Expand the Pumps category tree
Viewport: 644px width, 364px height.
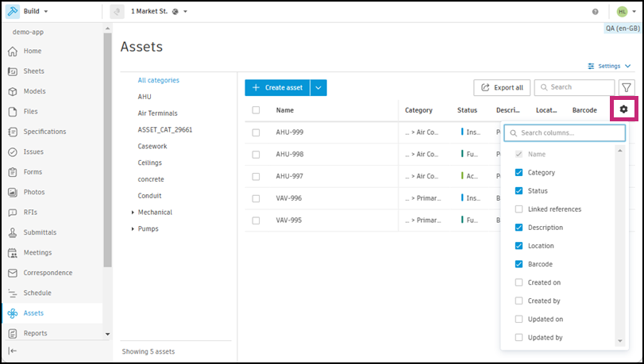(x=133, y=229)
